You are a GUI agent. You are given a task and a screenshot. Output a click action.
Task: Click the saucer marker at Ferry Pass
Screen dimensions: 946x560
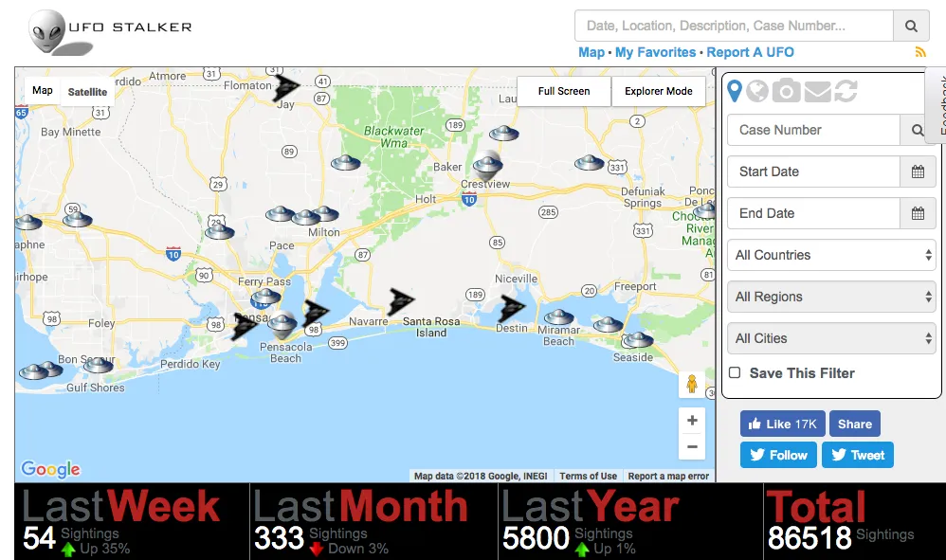(x=265, y=296)
